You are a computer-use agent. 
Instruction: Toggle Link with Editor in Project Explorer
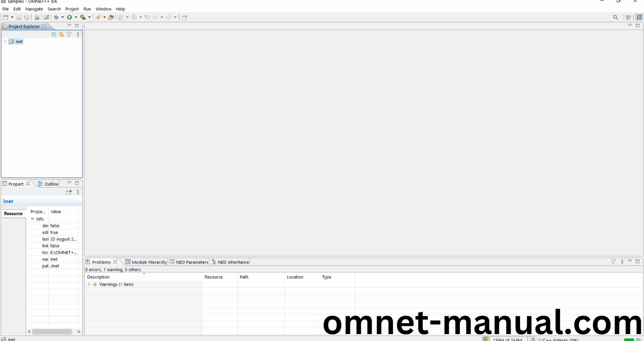61,35
